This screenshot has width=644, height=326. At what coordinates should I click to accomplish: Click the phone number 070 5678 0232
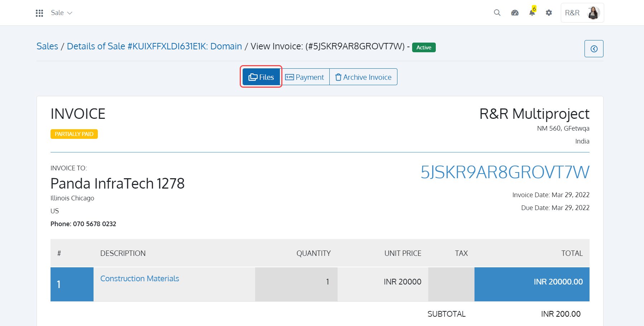[95, 224]
